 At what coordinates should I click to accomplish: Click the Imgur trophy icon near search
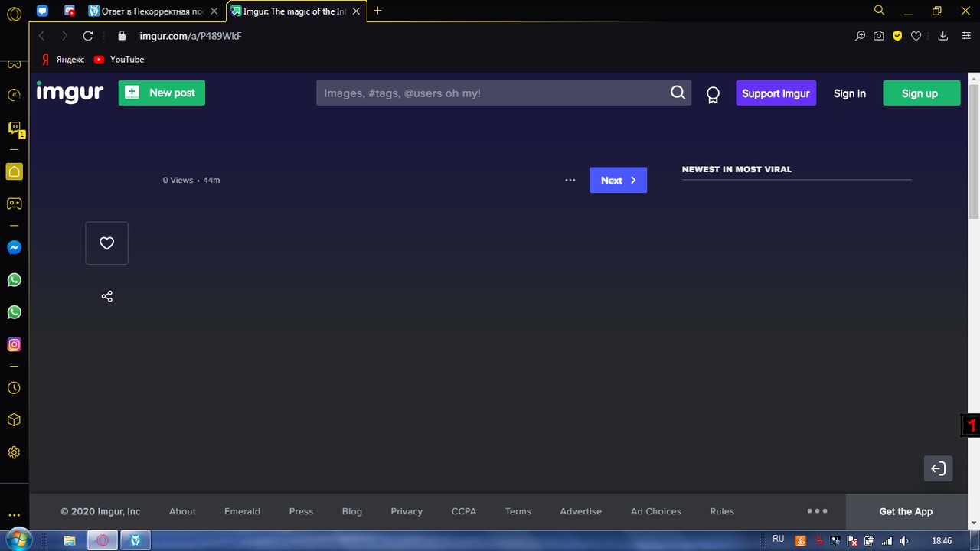[713, 94]
